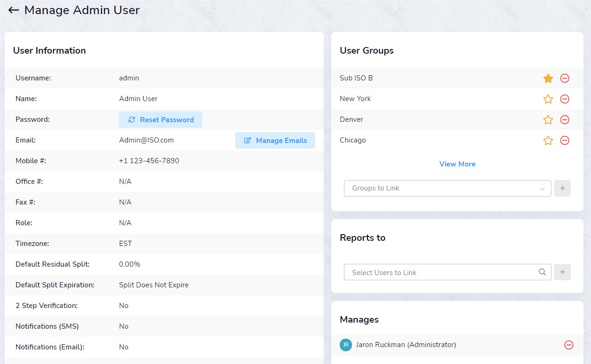Toggle the star for New York group
The image size is (591, 364).
pos(548,99)
